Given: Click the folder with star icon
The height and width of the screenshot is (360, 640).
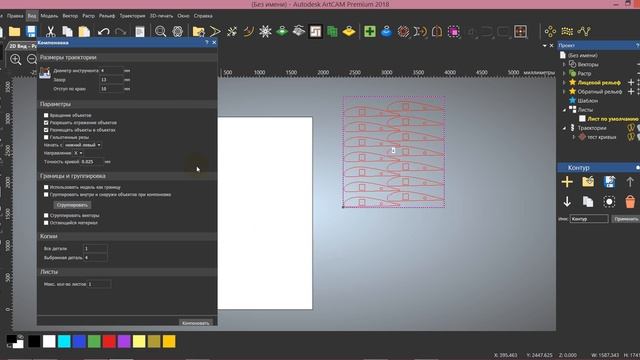Looking at the screenshot, I should (198, 31).
